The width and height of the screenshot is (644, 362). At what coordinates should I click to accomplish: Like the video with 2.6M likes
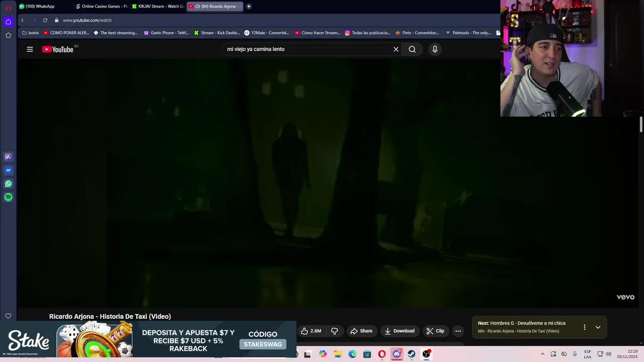pos(310,331)
